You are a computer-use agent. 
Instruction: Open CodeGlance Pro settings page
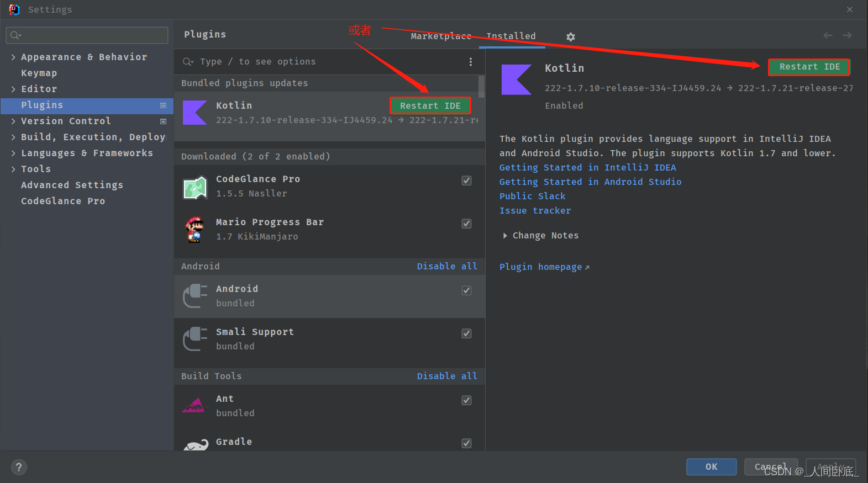pos(63,201)
